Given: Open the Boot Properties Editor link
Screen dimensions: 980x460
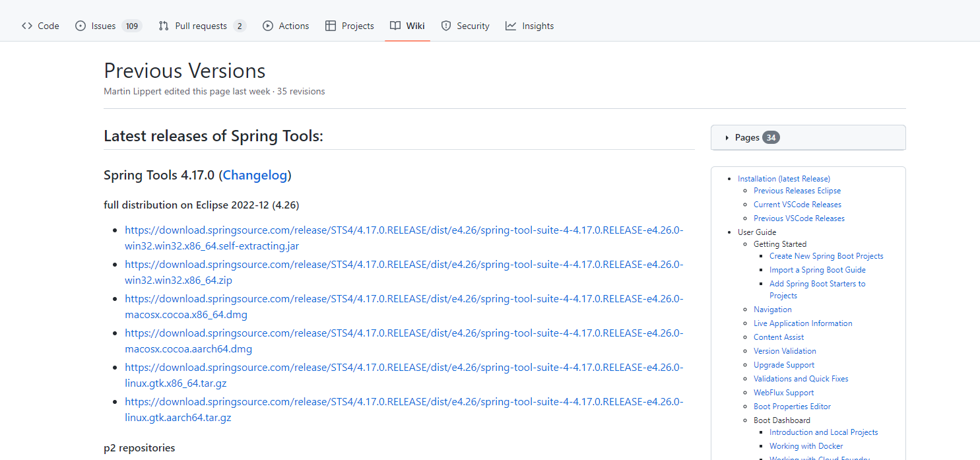Looking at the screenshot, I should coord(793,407).
